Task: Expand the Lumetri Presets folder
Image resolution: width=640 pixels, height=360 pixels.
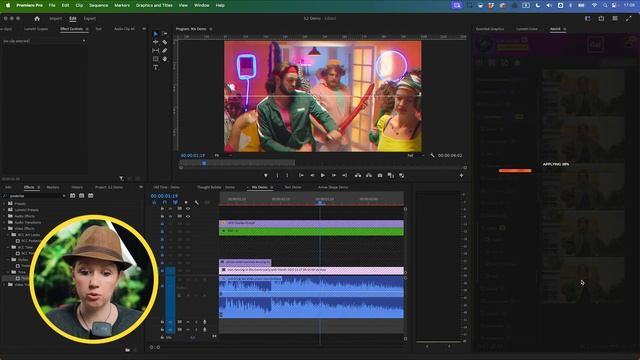Action: click(x=5, y=210)
